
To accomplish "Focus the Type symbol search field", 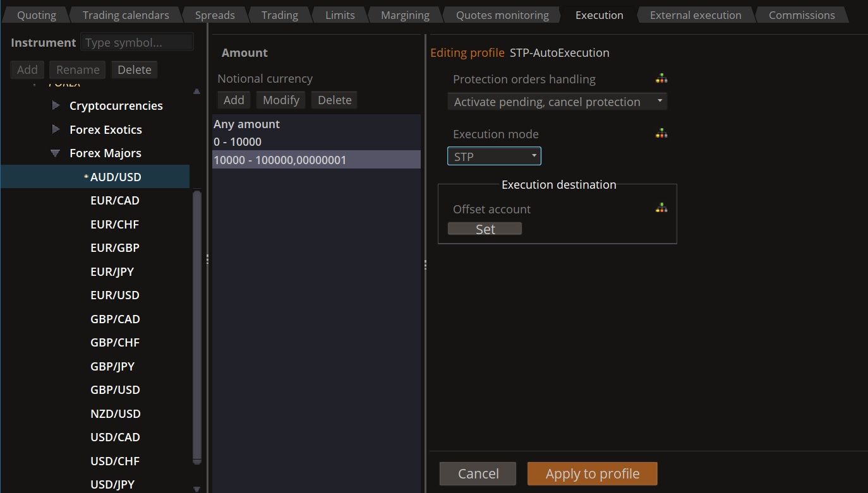I will [x=137, y=43].
